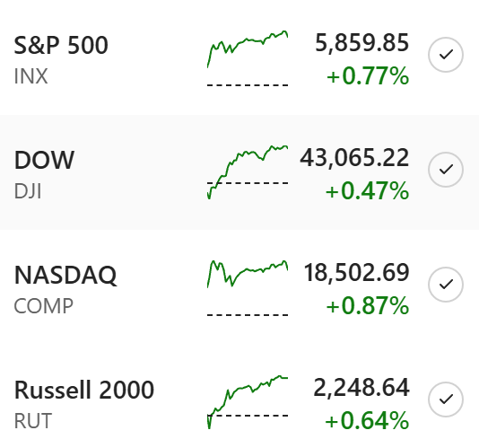Open the Russell 2000 sparkline chart
Screen dimensions: 479x448
click(x=248, y=402)
